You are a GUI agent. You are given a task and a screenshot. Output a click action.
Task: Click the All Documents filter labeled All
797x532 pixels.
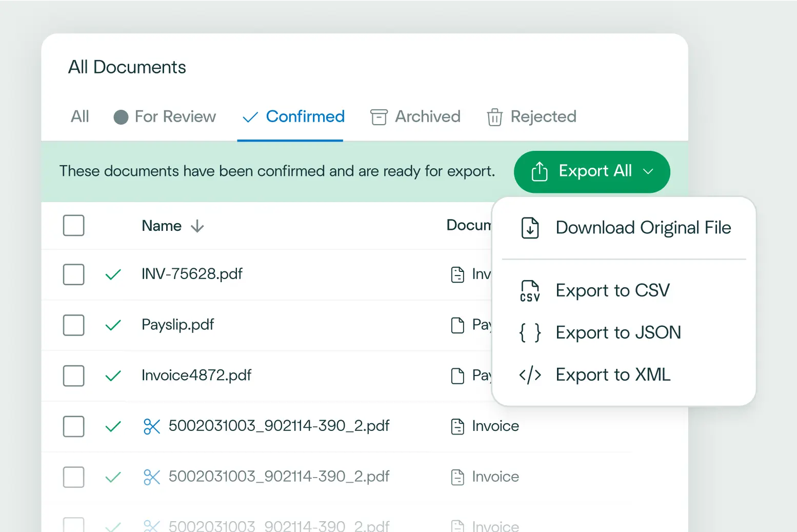(x=79, y=117)
